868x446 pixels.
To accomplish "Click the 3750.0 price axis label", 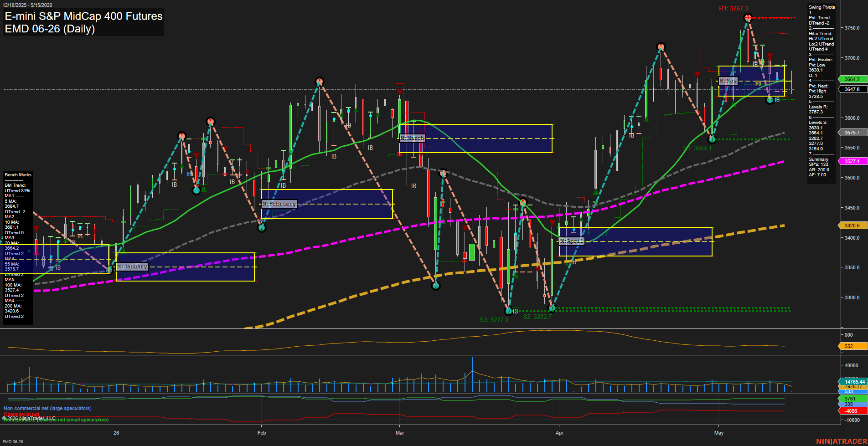I will 852,28.
